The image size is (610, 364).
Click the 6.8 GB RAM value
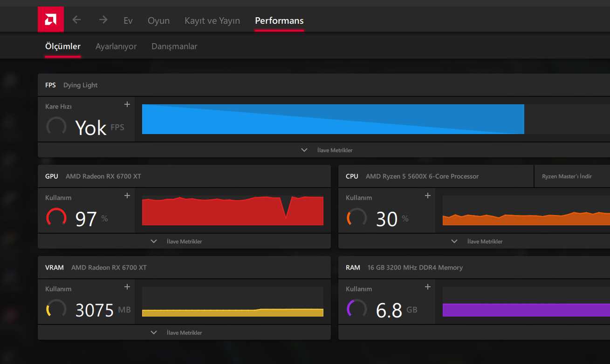click(397, 310)
